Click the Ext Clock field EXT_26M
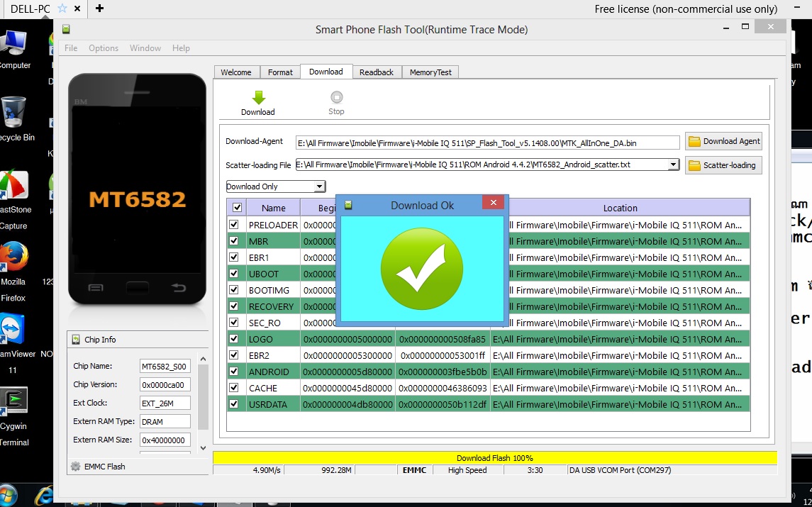 coord(165,403)
